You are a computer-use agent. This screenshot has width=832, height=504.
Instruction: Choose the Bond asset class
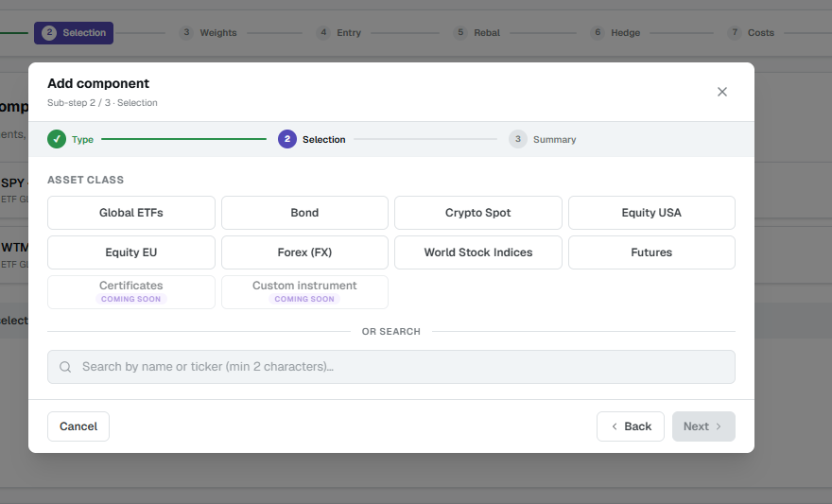point(304,213)
